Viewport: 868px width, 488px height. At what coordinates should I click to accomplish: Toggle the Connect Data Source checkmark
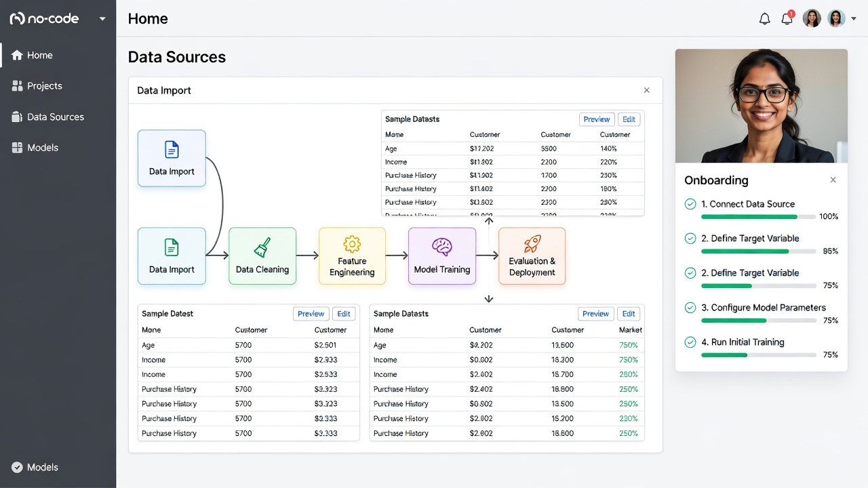[690, 204]
